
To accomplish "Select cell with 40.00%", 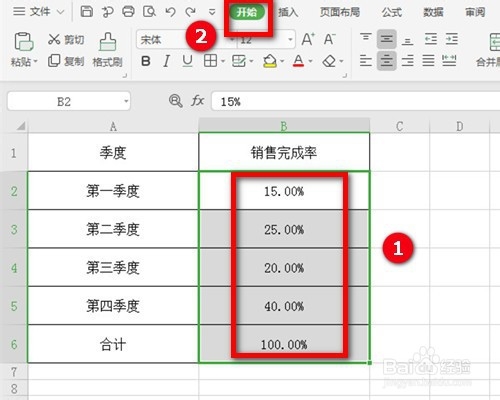I will point(284,306).
